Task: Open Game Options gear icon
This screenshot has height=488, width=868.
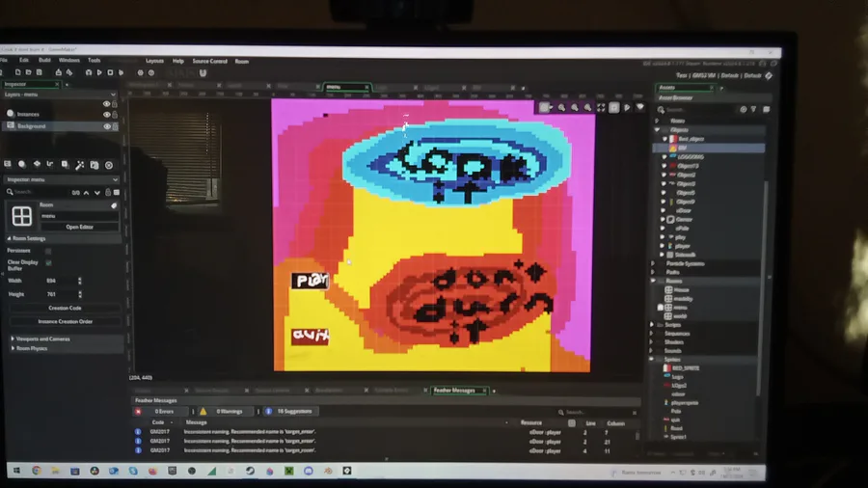Action: coord(140,72)
